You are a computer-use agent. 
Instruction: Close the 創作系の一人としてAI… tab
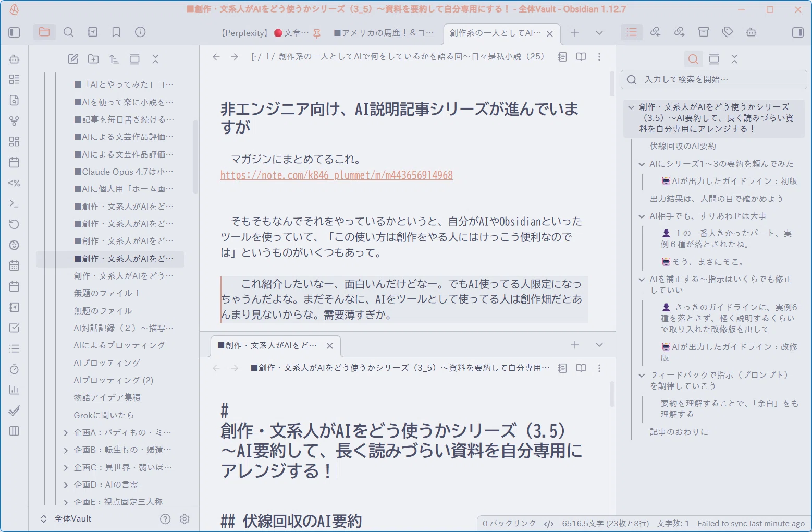pos(550,34)
